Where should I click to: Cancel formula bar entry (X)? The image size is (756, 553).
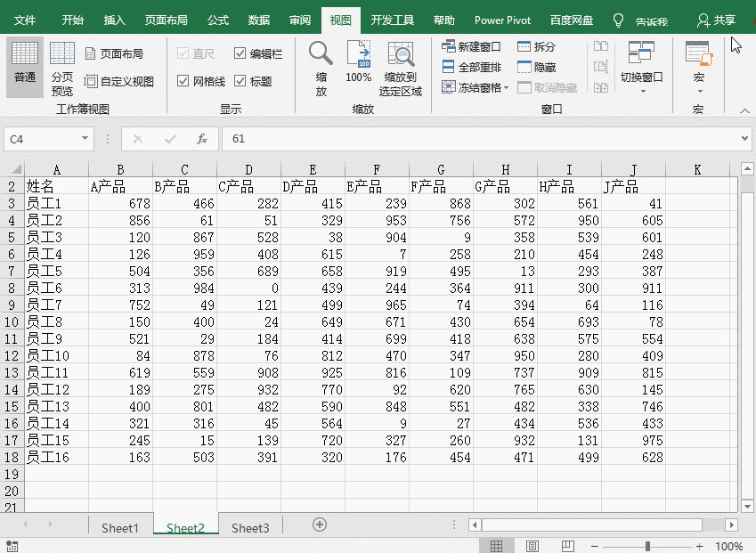click(x=138, y=139)
